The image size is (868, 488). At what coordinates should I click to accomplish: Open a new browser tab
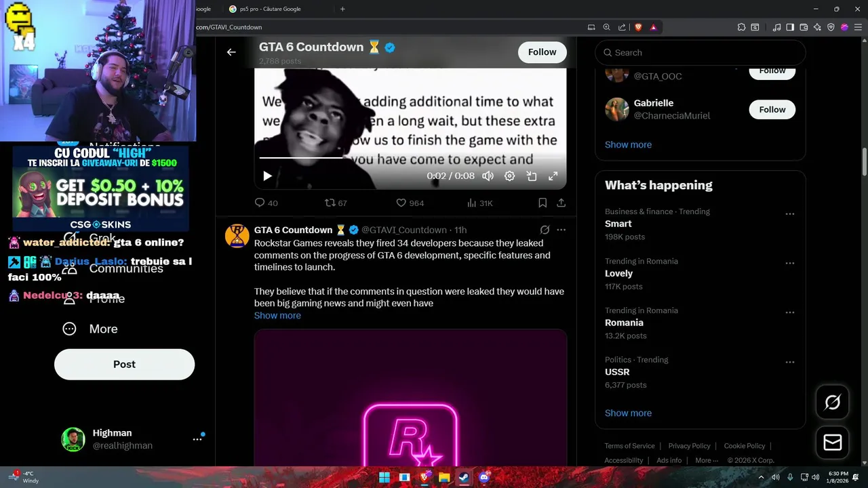click(x=342, y=9)
